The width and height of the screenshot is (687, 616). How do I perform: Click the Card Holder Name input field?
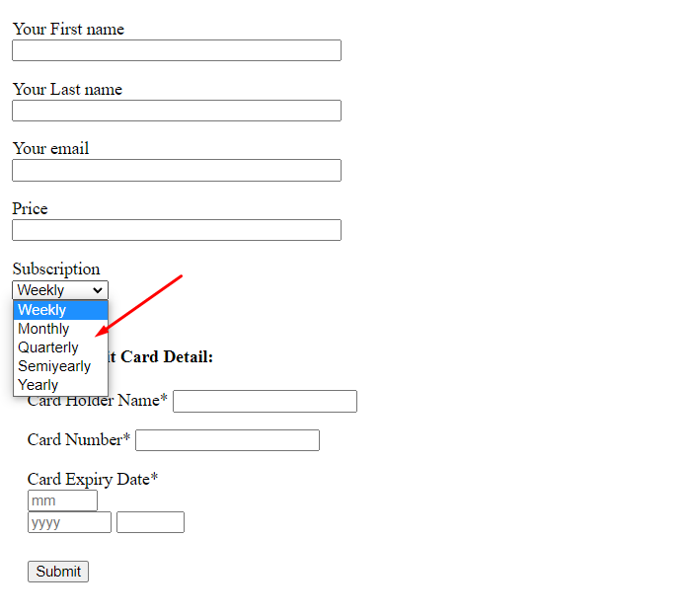click(265, 401)
